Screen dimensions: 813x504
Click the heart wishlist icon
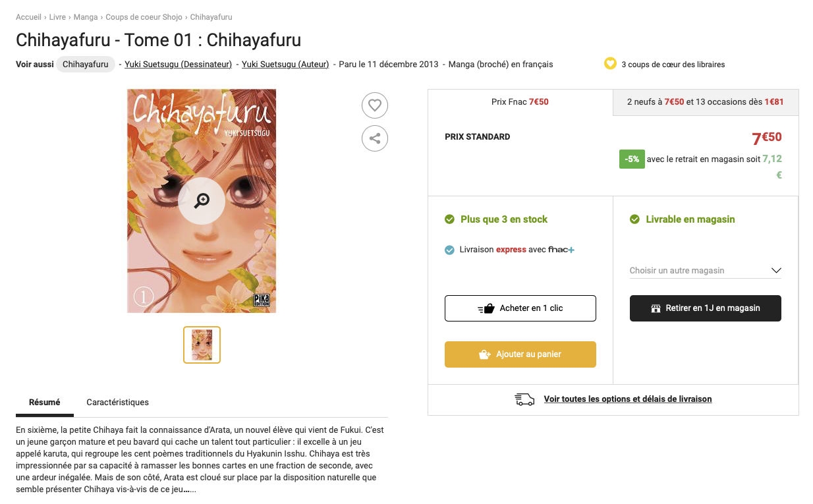coord(374,105)
